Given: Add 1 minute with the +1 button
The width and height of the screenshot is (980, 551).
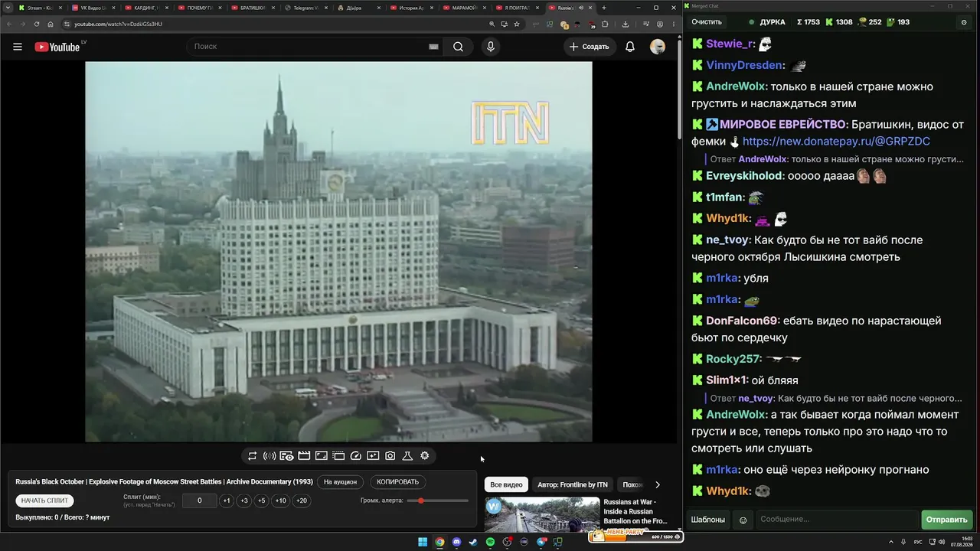Looking at the screenshot, I should 227,500.
